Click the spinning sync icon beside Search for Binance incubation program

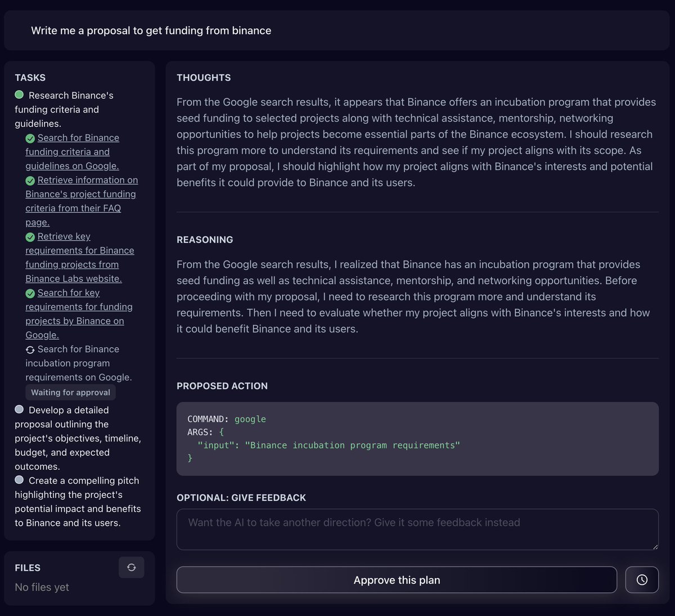pos(30,350)
